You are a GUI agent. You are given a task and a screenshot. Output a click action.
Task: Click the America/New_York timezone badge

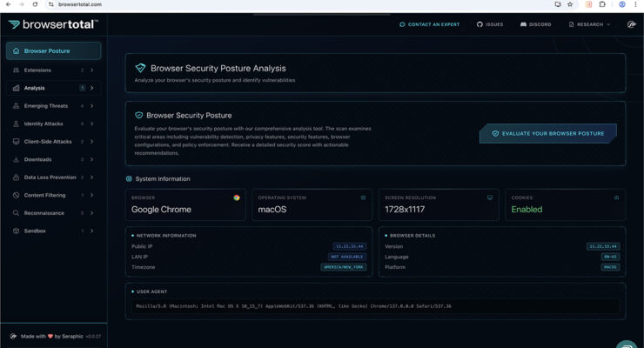tap(344, 267)
